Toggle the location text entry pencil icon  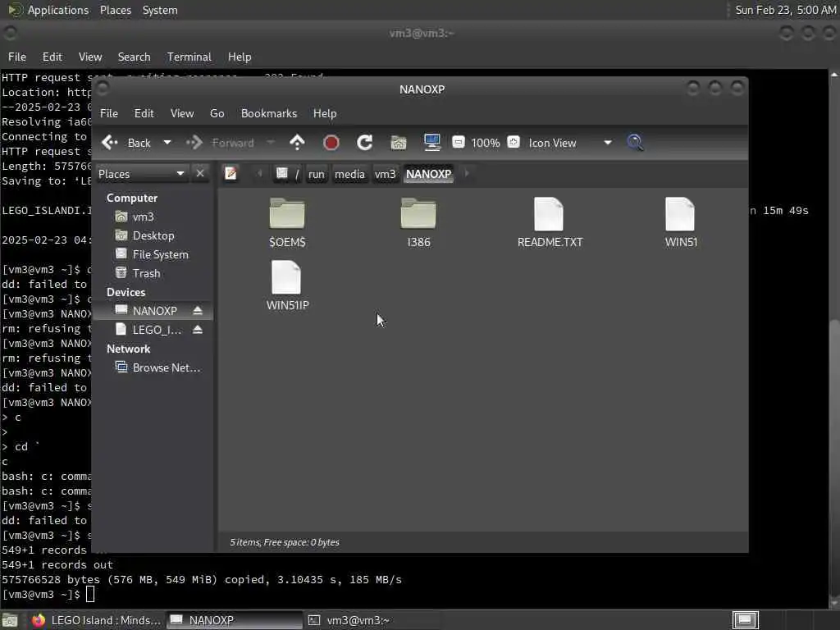pyautogui.click(x=231, y=174)
